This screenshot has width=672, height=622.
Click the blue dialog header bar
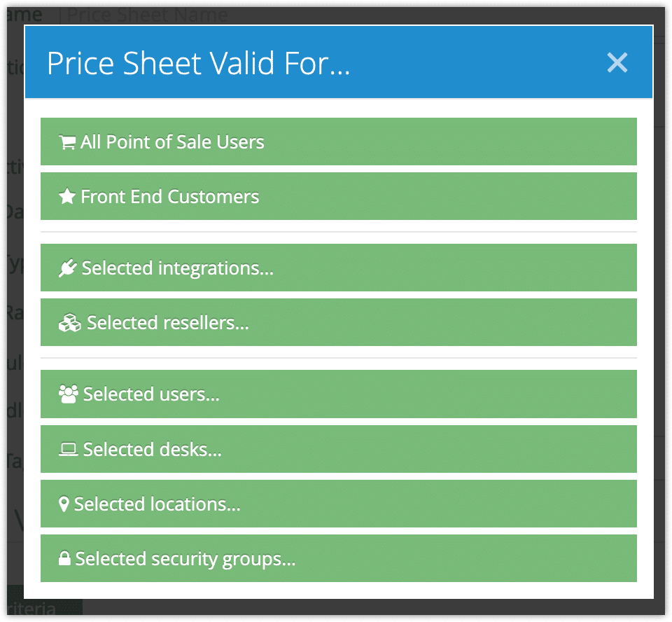(x=339, y=62)
